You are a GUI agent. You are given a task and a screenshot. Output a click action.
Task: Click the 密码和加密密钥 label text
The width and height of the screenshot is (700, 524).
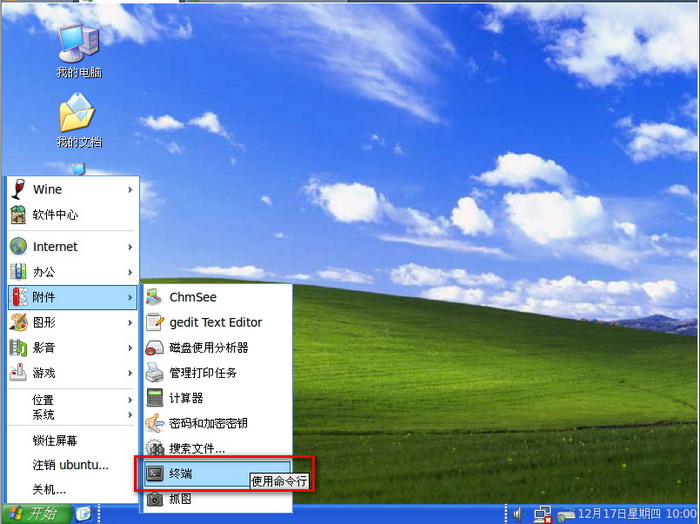coord(208,423)
